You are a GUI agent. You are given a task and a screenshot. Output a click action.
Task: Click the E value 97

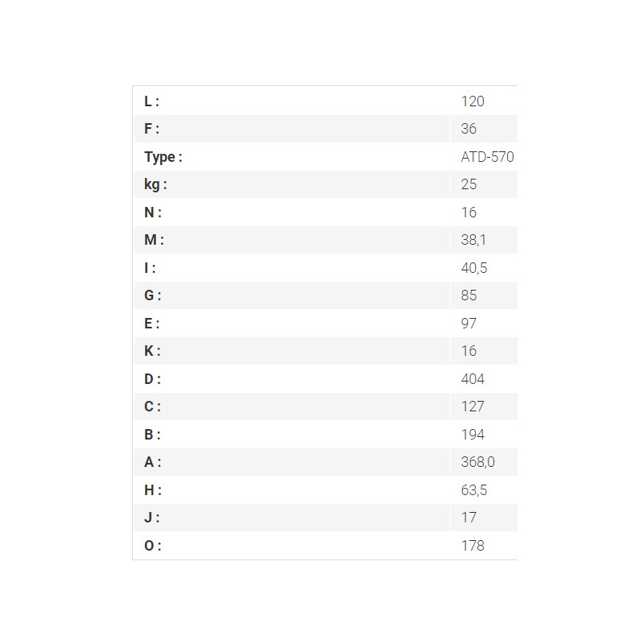(x=469, y=324)
